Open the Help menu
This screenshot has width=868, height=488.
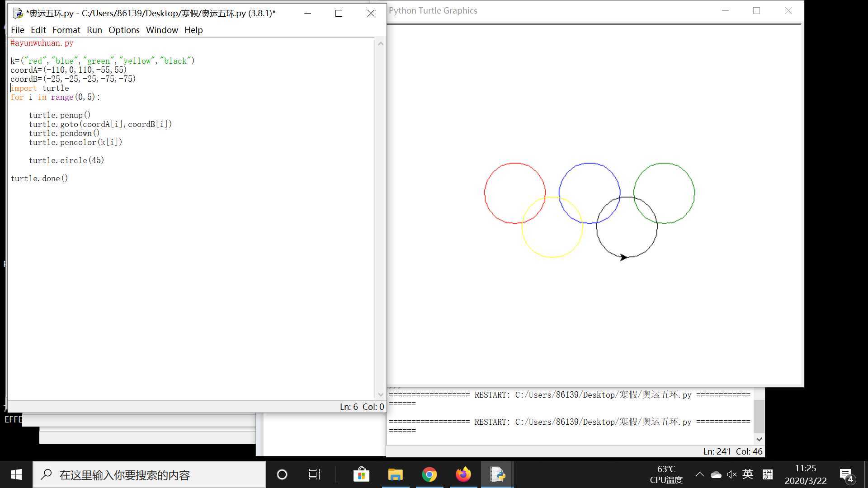click(193, 30)
